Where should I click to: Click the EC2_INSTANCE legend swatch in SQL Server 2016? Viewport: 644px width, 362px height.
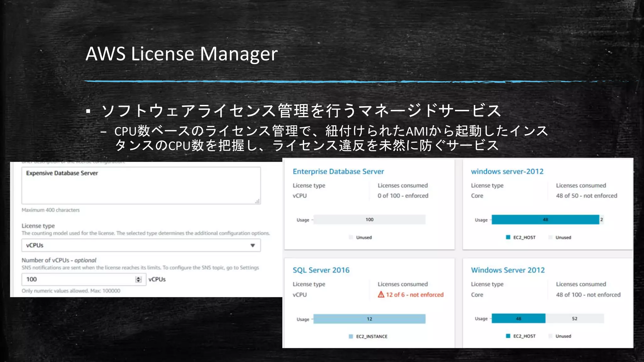coord(351,337)
